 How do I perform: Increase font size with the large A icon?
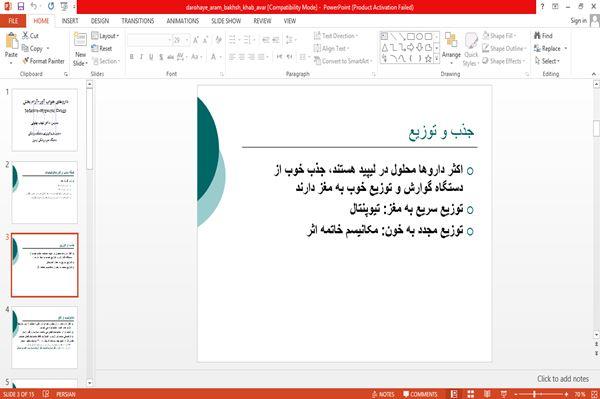[x=196, y=40]
